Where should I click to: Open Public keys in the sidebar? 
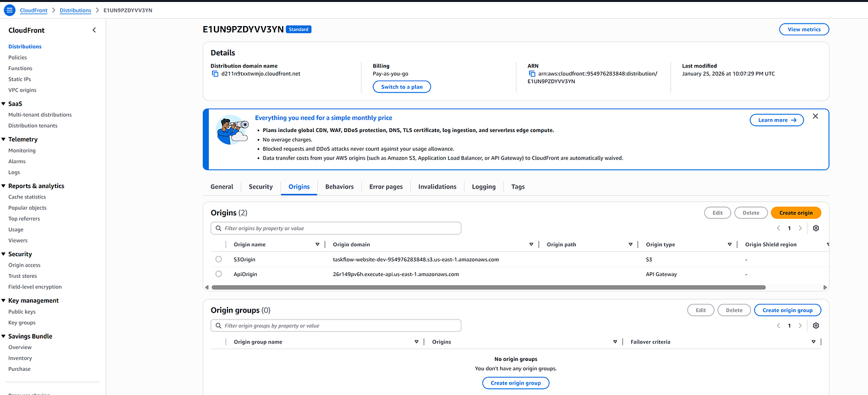coord(22,312)
